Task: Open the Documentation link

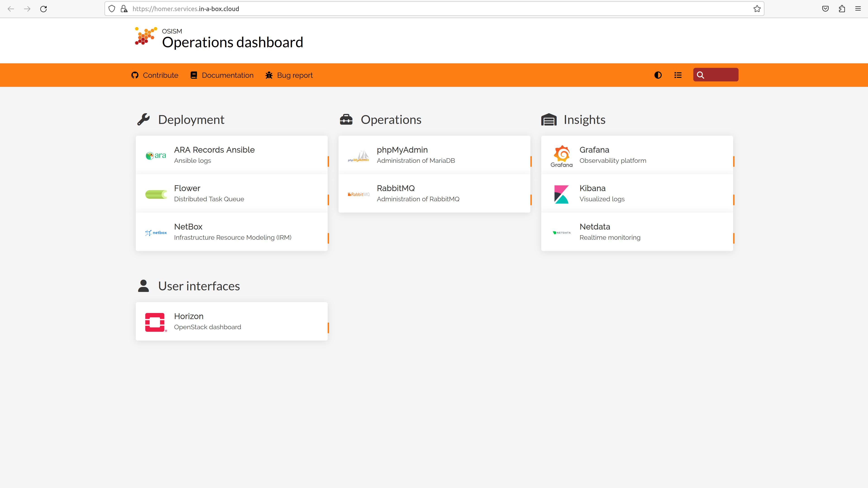Action: (x=222, y=75)
